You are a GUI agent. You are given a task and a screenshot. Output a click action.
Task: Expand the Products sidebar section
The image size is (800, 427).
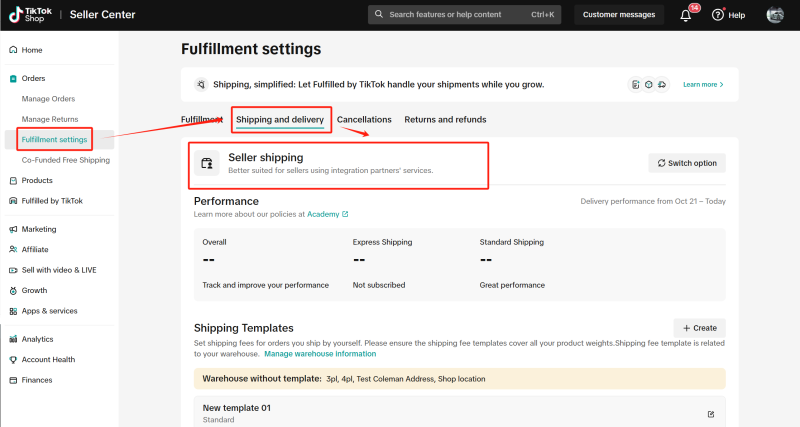click(x=37, y=181)
